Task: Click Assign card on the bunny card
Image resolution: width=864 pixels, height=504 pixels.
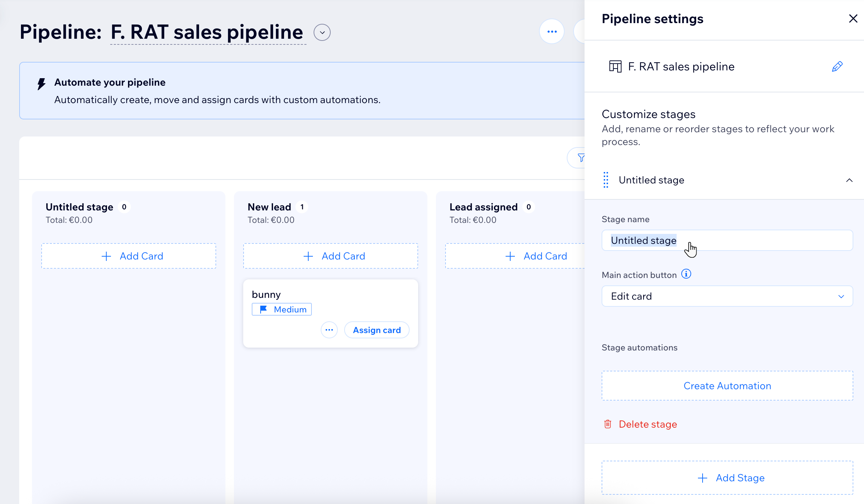Action: click(x=377, y=330)
